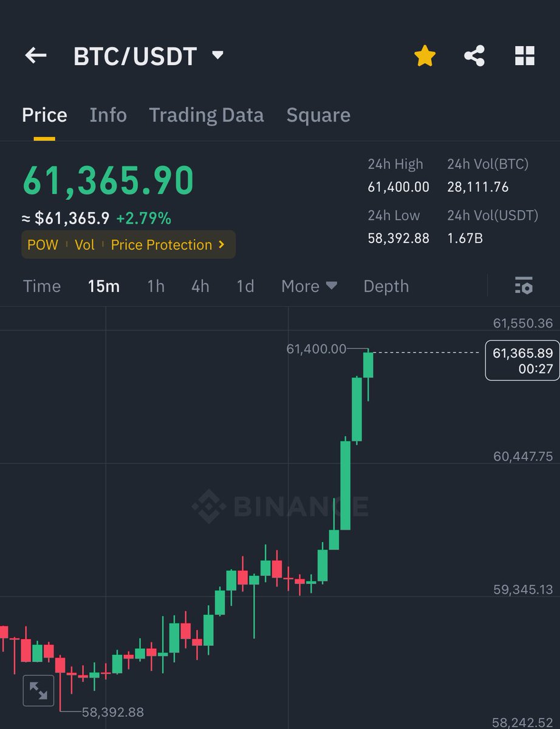Tap the Vol tag label
The height and width of the screenshot is (729, 560).
tap(84, 245)
